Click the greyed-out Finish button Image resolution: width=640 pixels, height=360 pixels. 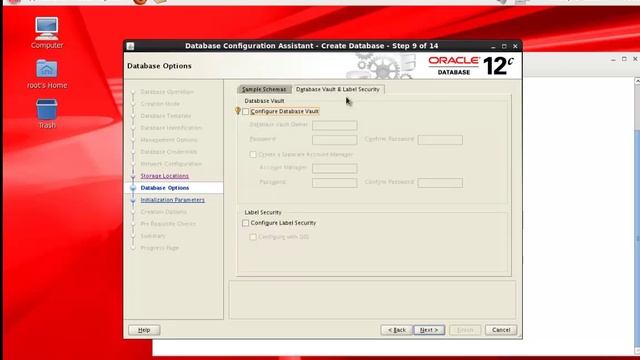pos(465,330)
